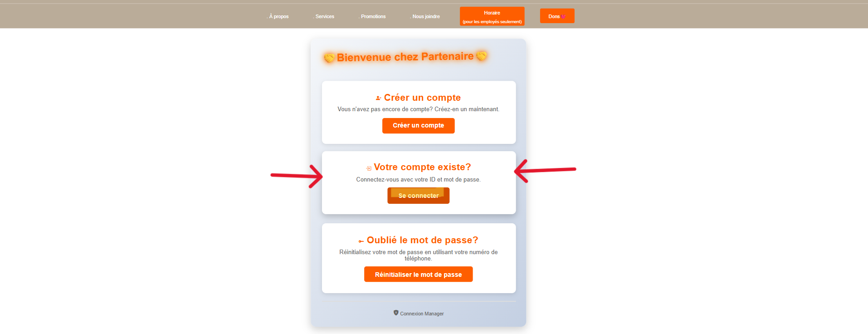Screen dimensions: 868x334
Task: Click the right handshake emoji after Partenaire
Action: coord(482,56)
